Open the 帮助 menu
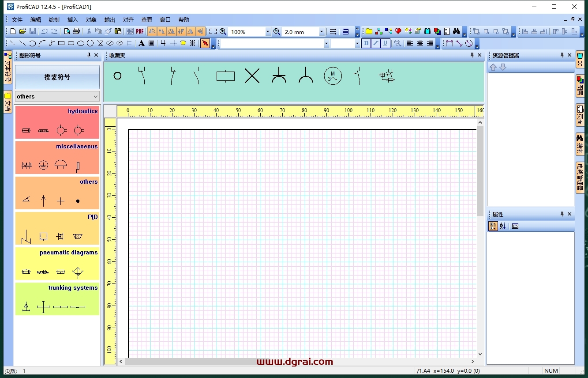Screen dimensions: 588x378 pos(184,20)
